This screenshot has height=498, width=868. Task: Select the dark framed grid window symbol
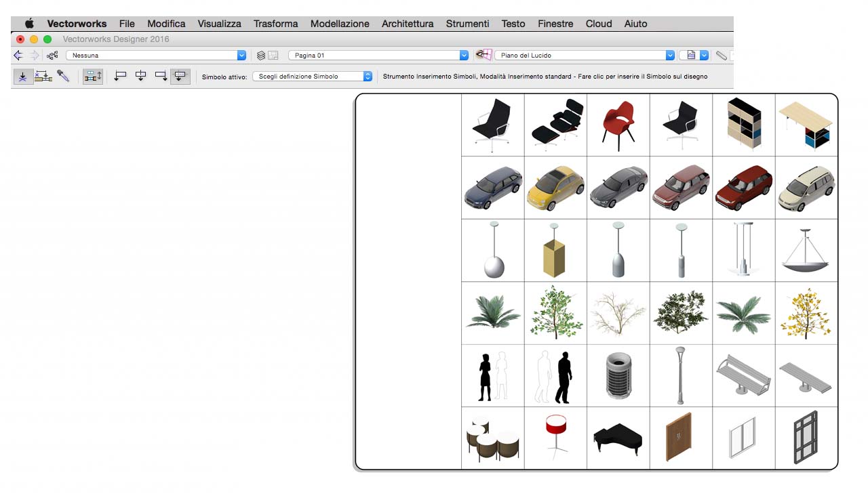pyautogui.click(x=806, y=438)
